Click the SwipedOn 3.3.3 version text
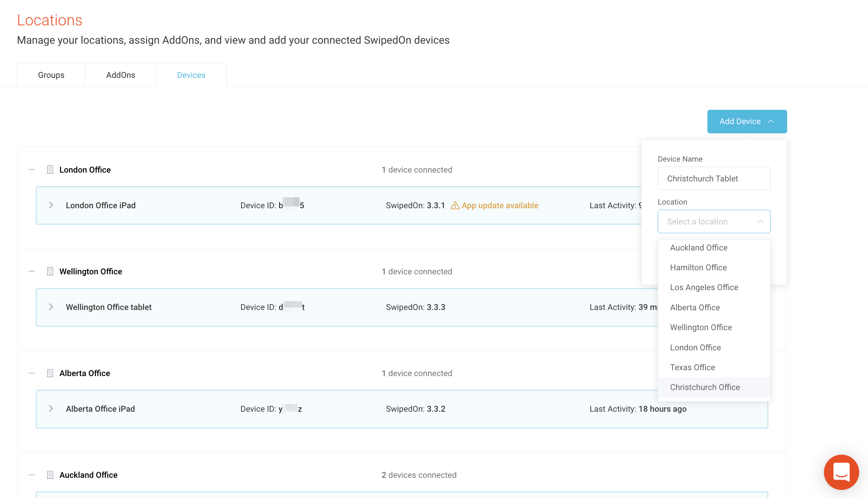 [415, 307]
